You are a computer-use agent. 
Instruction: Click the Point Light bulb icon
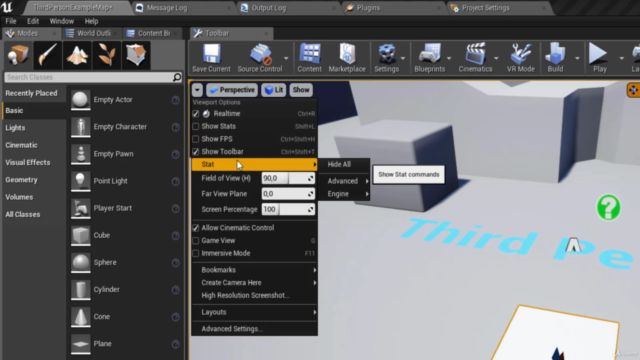(80, 181)
